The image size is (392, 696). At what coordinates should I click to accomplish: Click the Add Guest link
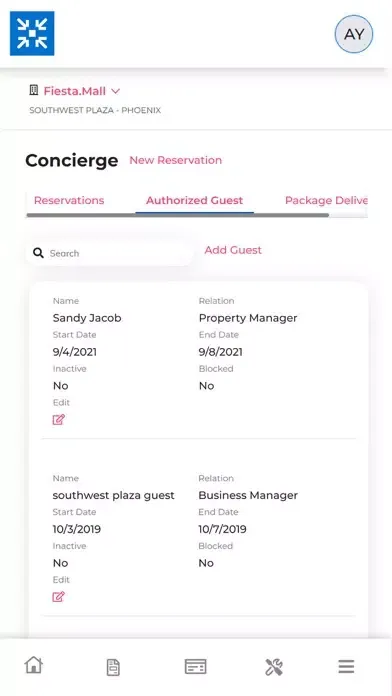click(233, 250)
